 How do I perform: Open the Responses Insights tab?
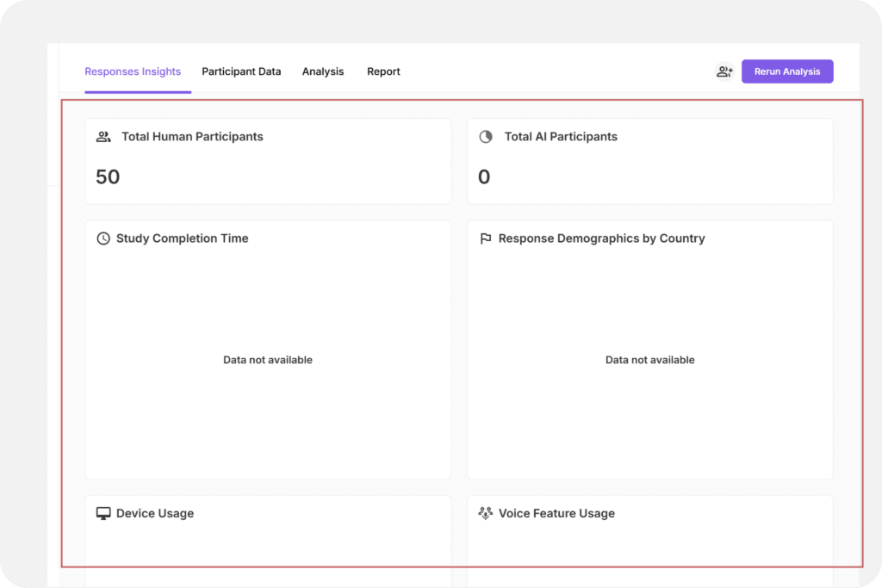coord(133,71)
